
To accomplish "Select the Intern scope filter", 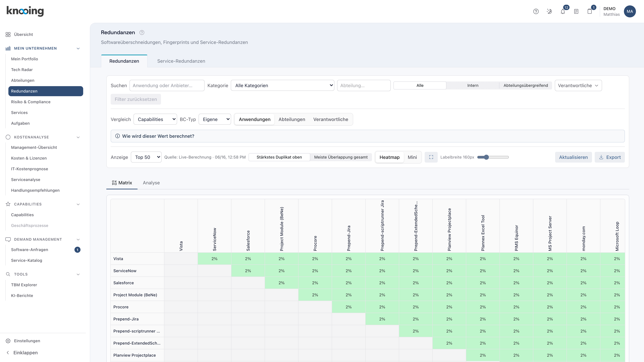I will click(473, 85).
